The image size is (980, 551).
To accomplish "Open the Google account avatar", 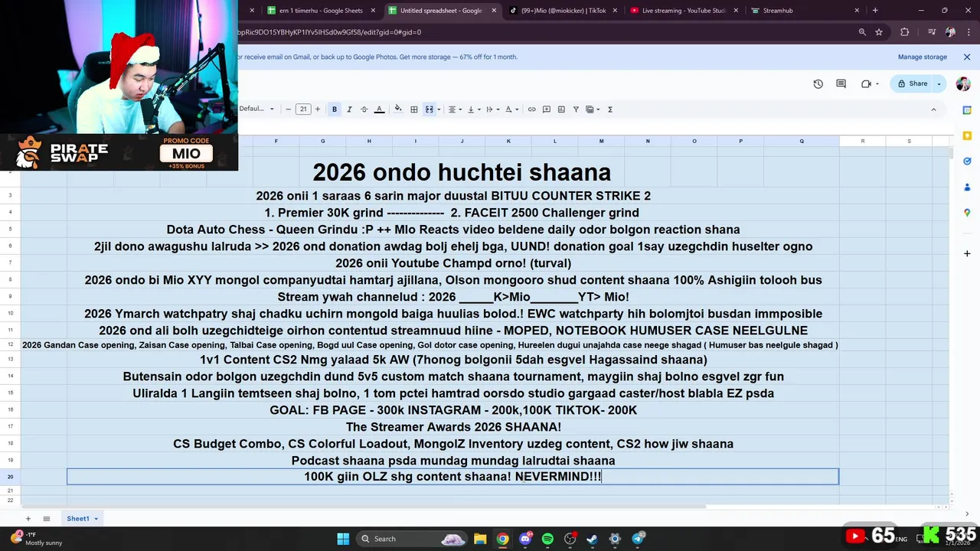I will click(x=962, y=83).
